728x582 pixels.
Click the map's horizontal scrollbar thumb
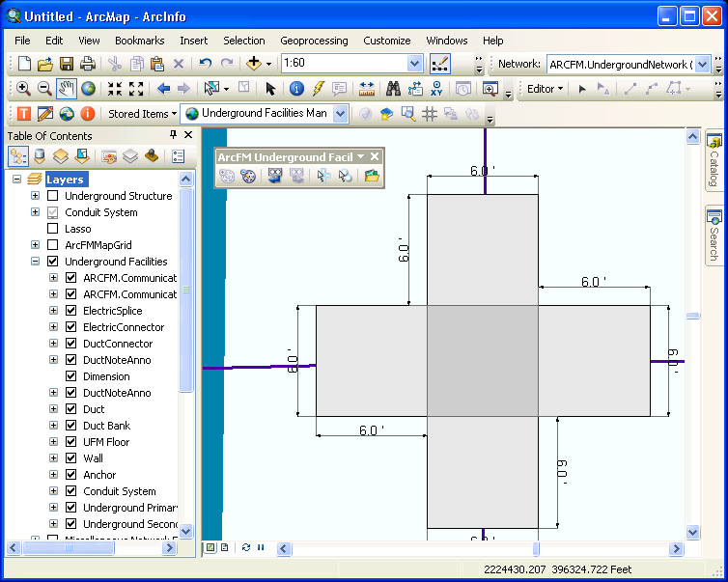point(536,548)
